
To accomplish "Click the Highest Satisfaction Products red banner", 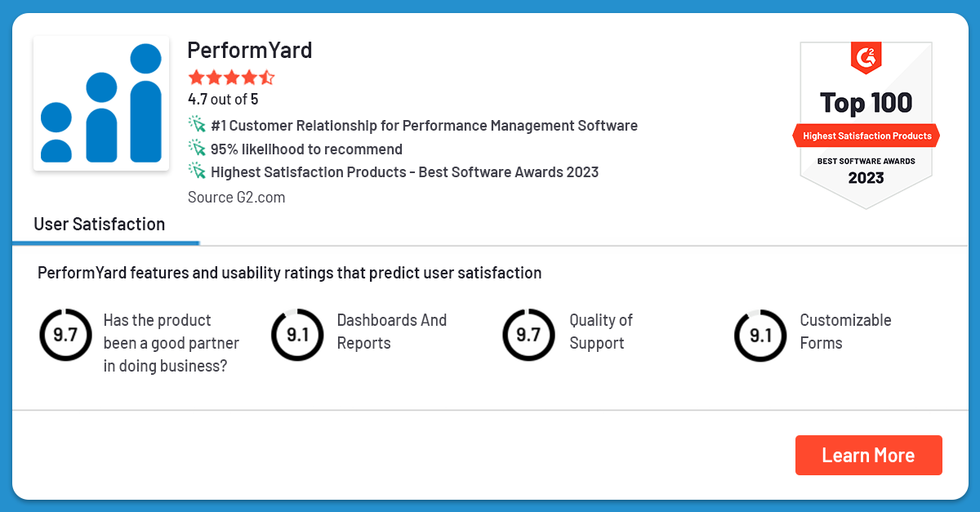I will pyautogui.click(x=866, y=135).
